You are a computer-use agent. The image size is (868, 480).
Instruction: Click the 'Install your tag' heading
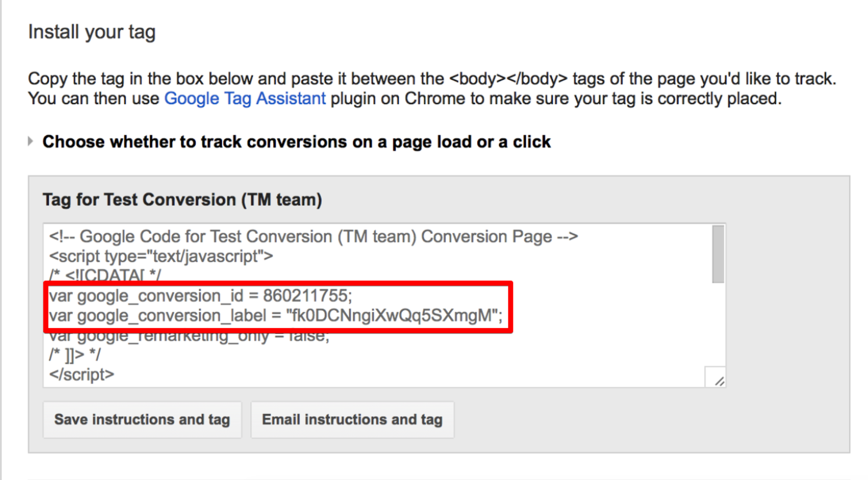(92, 33)
